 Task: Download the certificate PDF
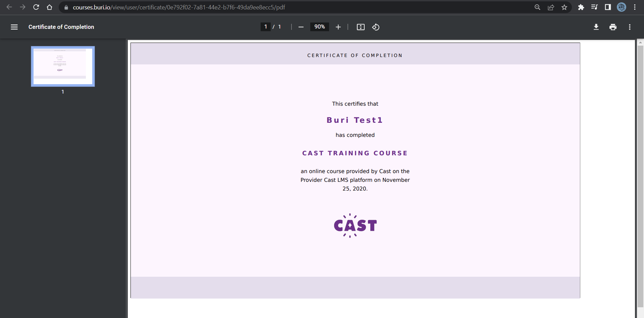(596, 27)
